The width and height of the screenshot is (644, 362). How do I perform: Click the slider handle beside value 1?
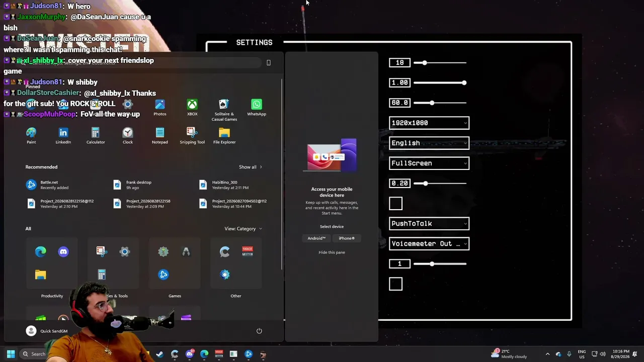432,263
